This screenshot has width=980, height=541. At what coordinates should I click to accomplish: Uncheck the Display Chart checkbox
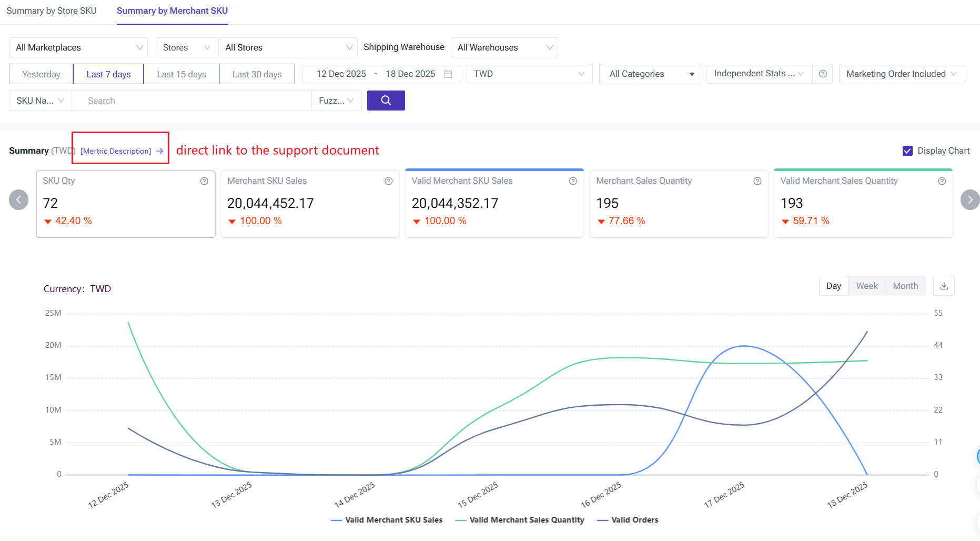coord(907,151)
